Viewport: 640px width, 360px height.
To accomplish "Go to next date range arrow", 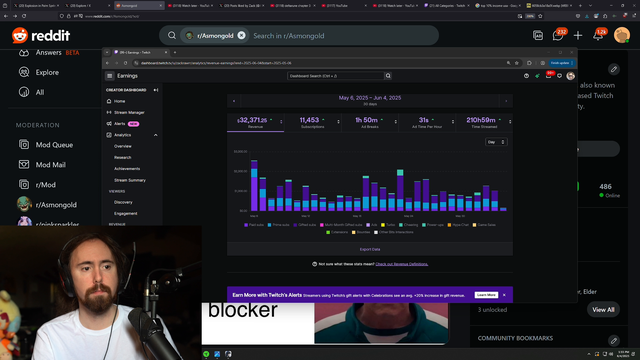I will pyautogui.click(x=506, y=101).
